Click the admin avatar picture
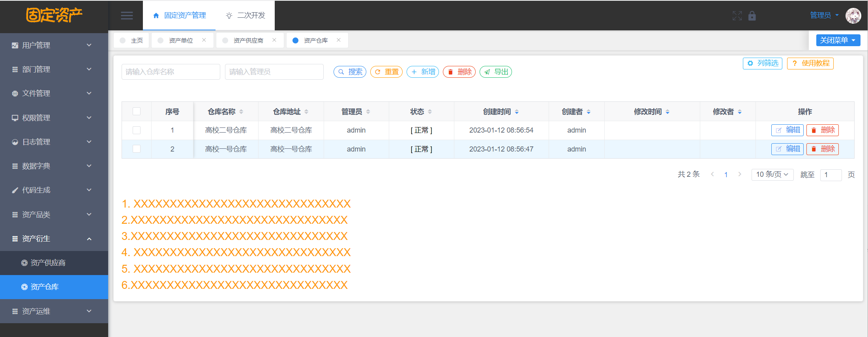The height and width of the screenshot is (337, 868). (x=853, y=16)
